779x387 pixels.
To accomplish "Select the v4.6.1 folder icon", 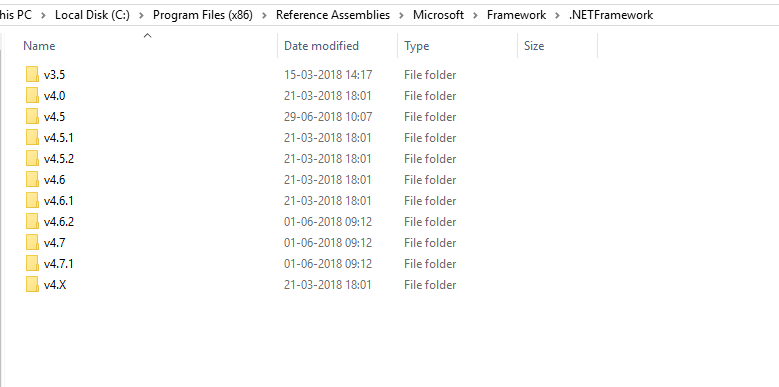I will tap(32, 200).
